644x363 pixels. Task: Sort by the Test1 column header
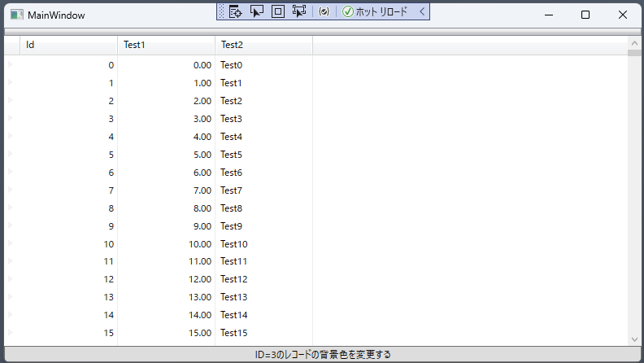[x=167, y=45]
